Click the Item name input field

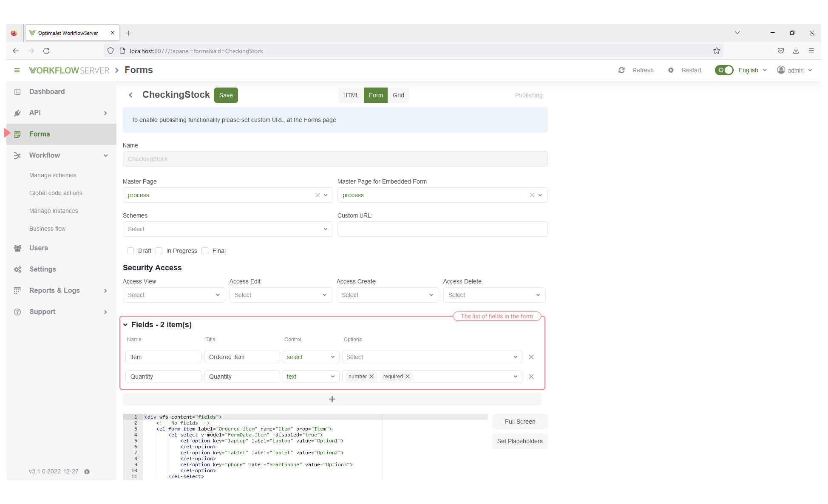click(163, 357)
